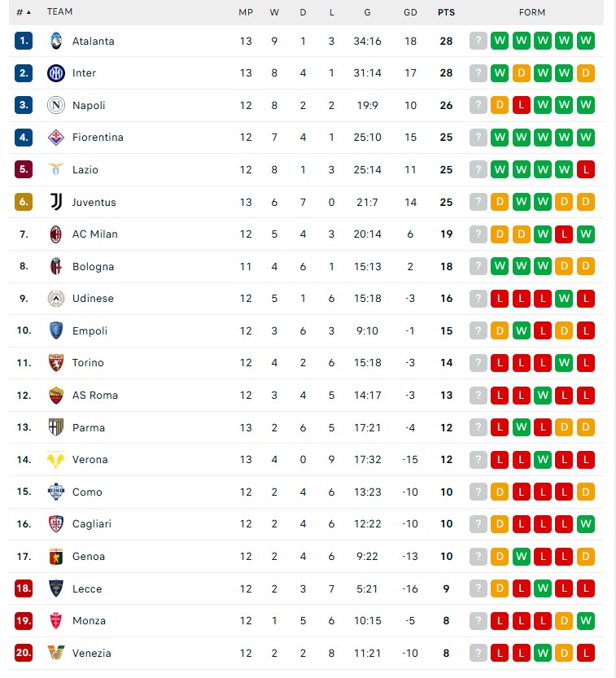
Task: Click Cagliari's green W latest form badge
Action: point(586,524)
